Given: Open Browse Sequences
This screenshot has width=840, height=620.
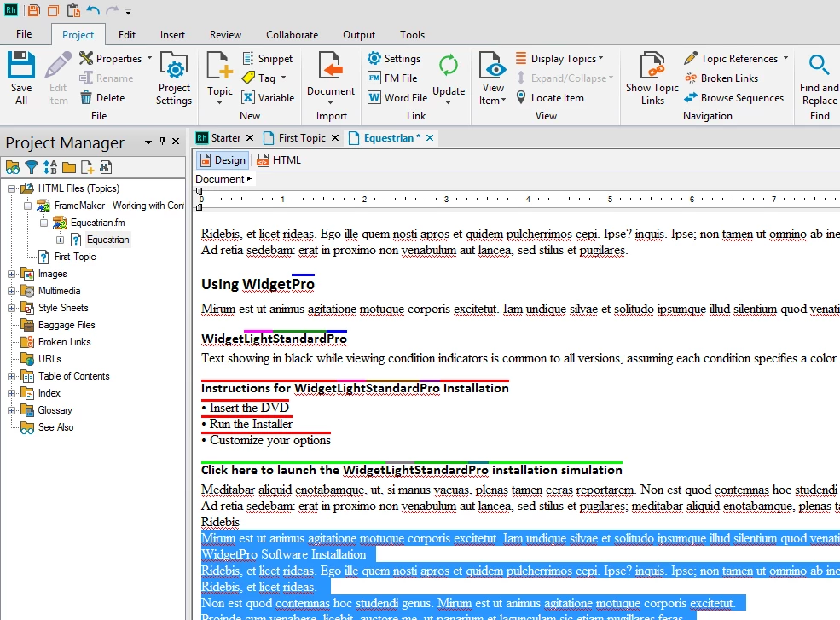Looking at the screenshot, I should click(734, 97).
